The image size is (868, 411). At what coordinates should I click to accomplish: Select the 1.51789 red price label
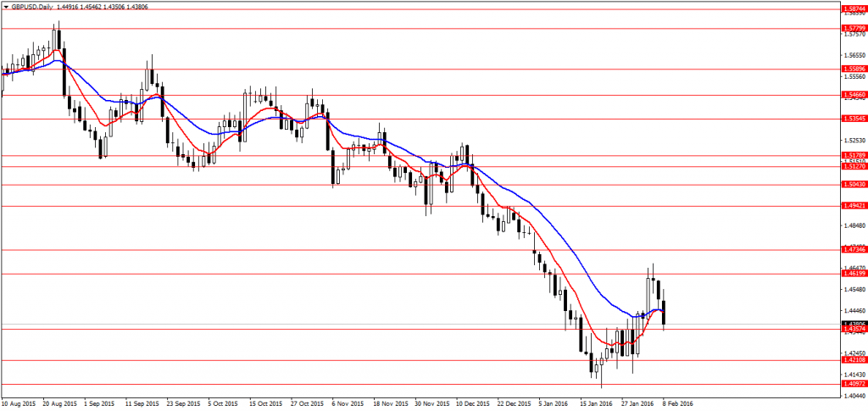pos(854,155)
